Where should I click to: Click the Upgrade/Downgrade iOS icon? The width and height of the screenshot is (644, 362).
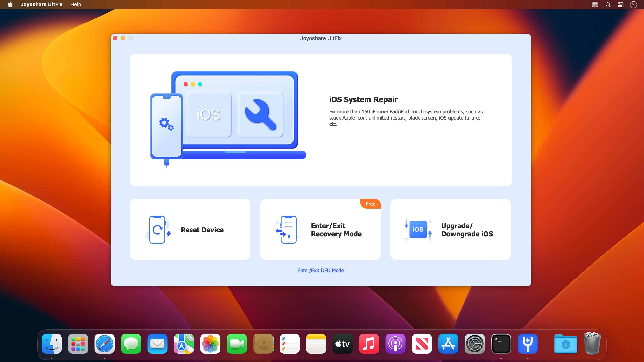coord(418,229)
